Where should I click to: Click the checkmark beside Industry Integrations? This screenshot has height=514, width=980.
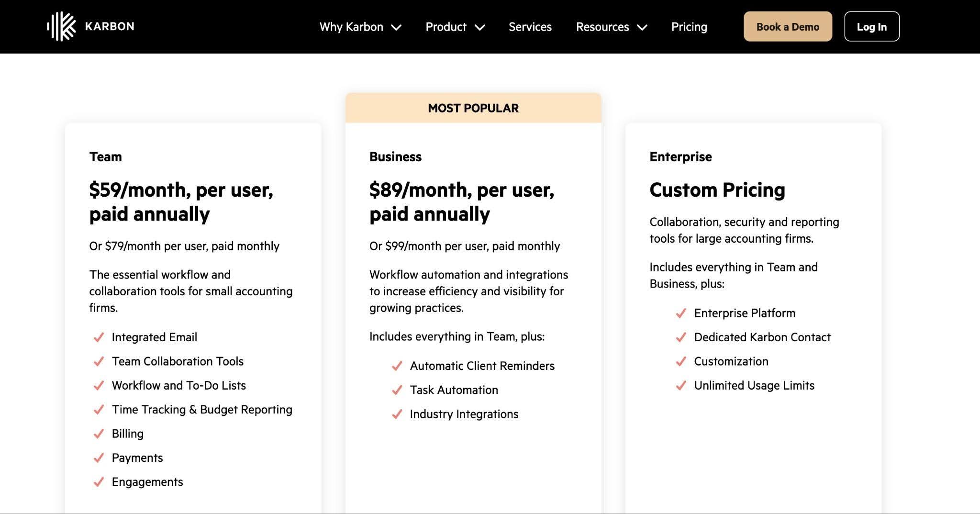pos(397,414)
